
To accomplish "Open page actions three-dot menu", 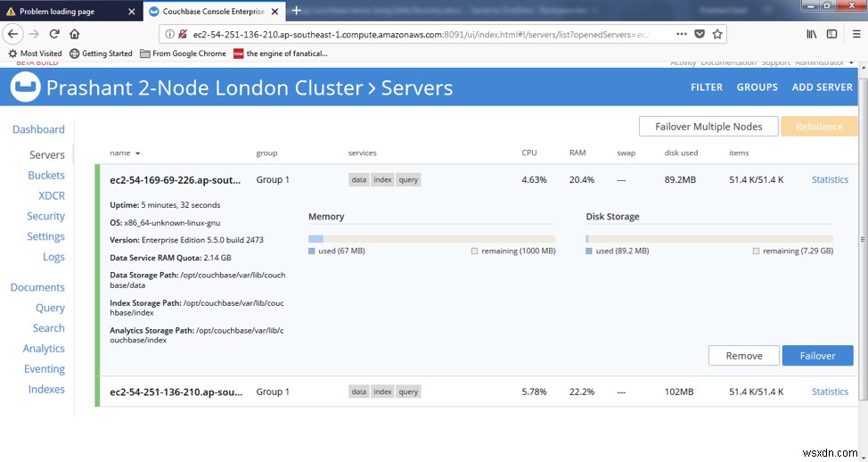I will point(682,34).
